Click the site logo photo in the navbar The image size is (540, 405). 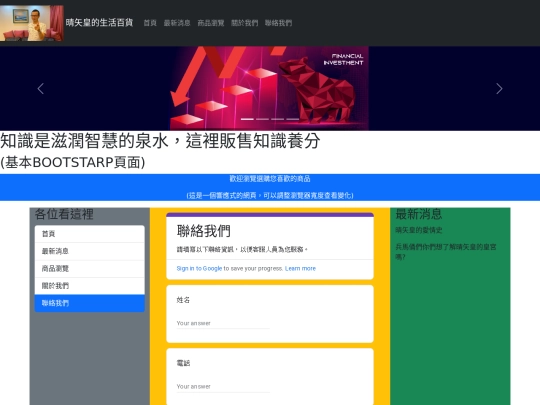pyautogui.click(x=32, y=23)
